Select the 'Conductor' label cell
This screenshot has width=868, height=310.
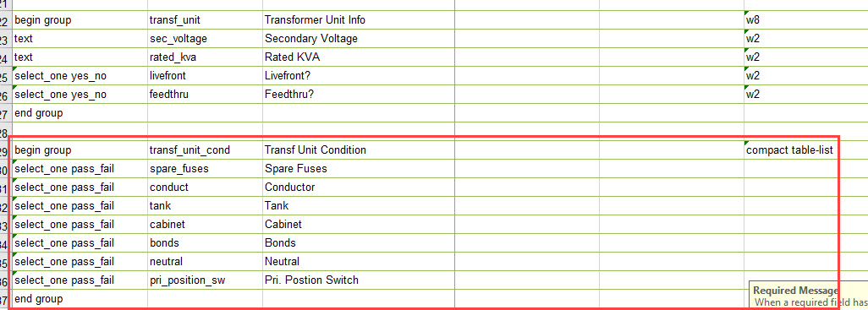click(358, 188)
